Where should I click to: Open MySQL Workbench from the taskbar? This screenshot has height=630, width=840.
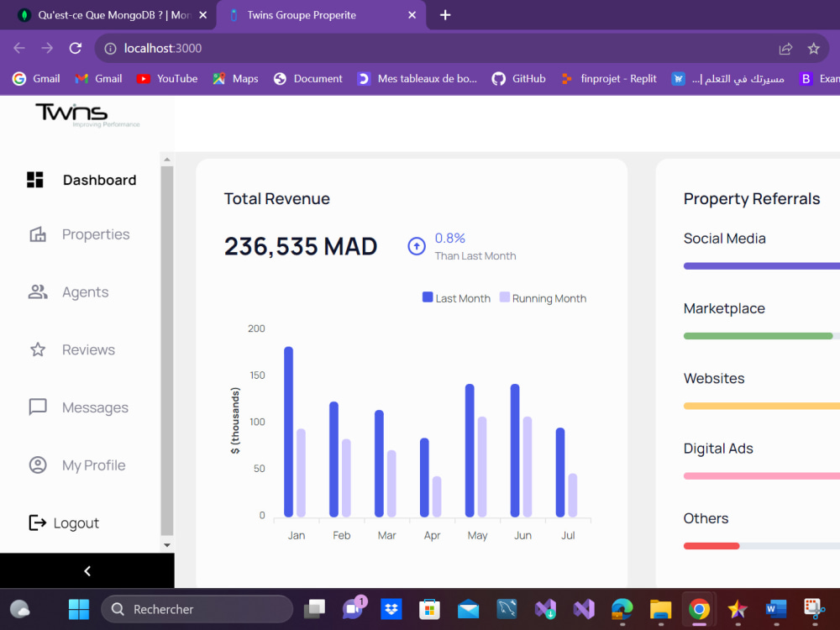point(507,609)
